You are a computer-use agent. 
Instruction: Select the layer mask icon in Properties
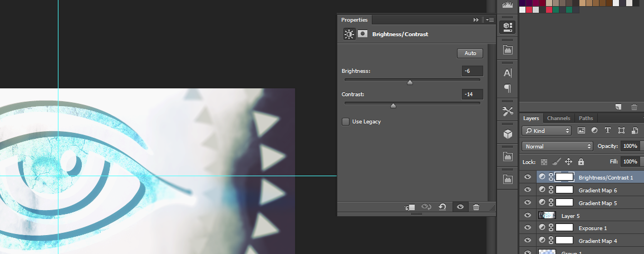362,34
